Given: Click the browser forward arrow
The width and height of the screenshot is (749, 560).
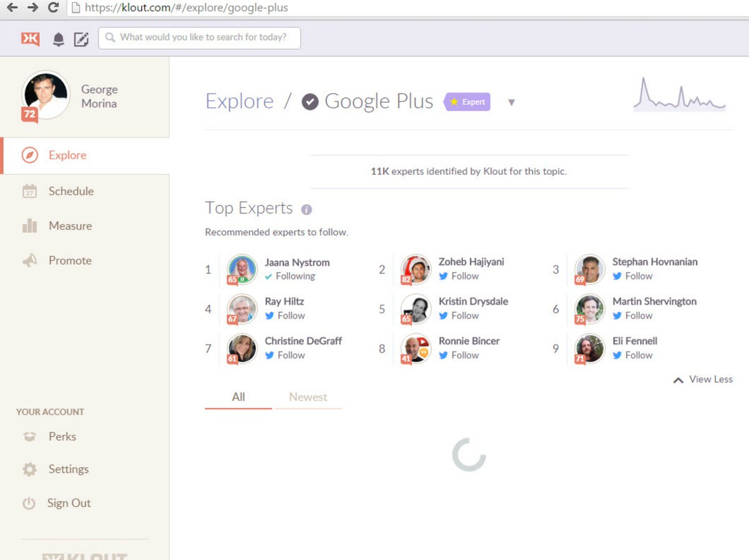Looking at the screenshot, I should click(33, 7).
